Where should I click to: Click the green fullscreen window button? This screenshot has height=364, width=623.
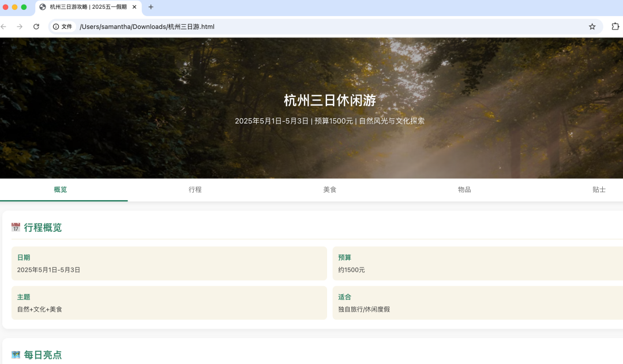(24, 7)
